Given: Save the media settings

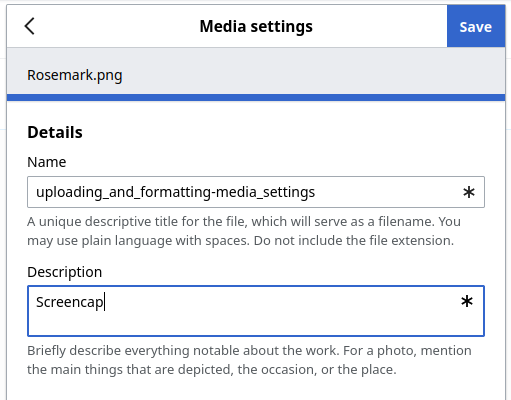Looking at the screenshot, I should click(476, 26).
